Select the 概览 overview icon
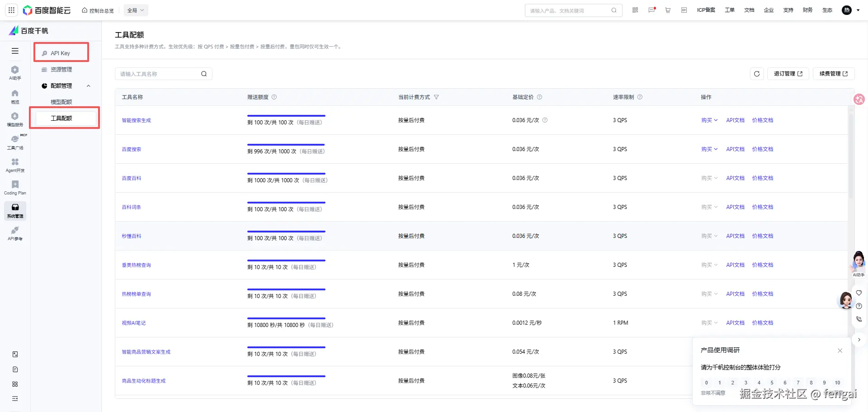 click(15, 96)
